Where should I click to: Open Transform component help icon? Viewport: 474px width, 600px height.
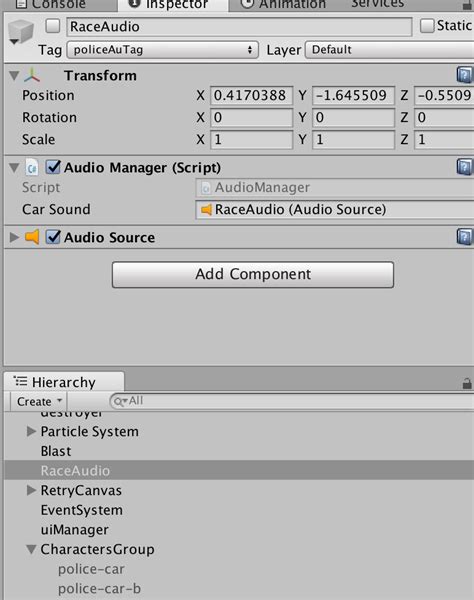[464, 75]
